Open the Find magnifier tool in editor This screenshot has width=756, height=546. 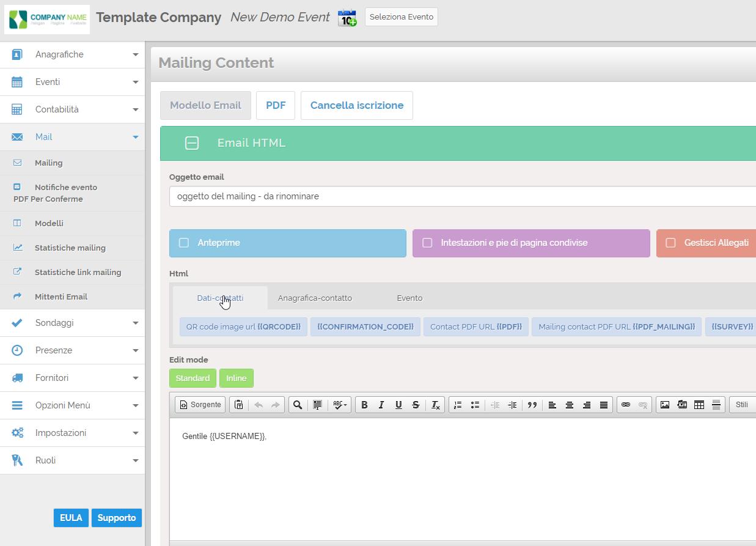click(x=298, y=405)
